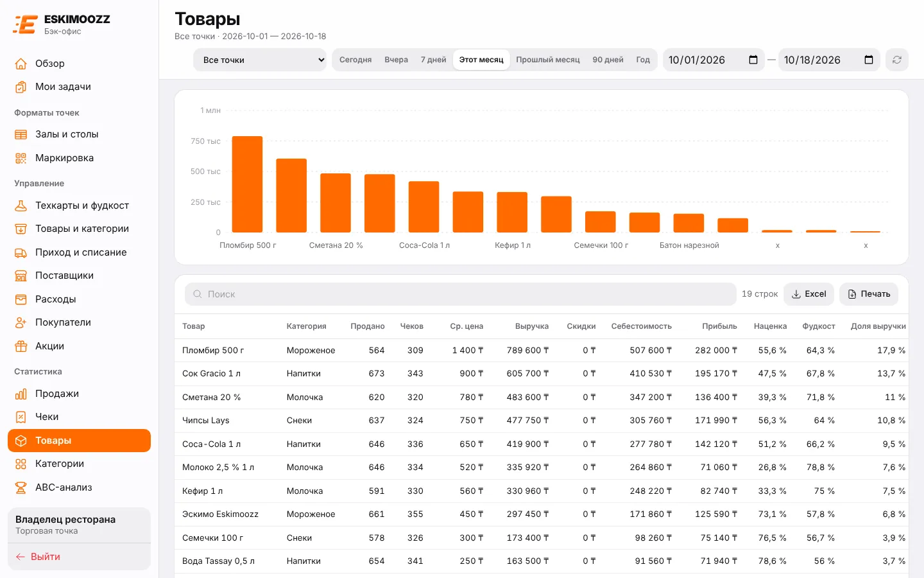Screen dimensions: 924x578
Task: Click the Продажи bar-chart icon
Action: tap(21, 394)
